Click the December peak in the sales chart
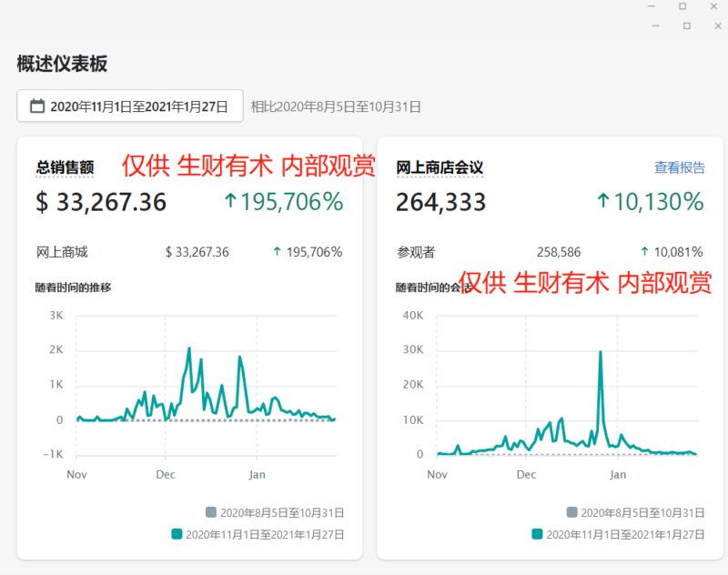This screenshot has height=575, width=728. point(188,348)
